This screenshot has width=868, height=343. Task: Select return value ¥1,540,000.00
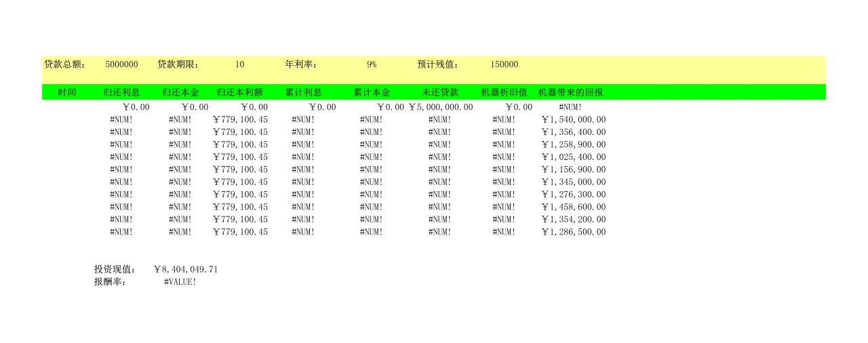pos(574,120)
